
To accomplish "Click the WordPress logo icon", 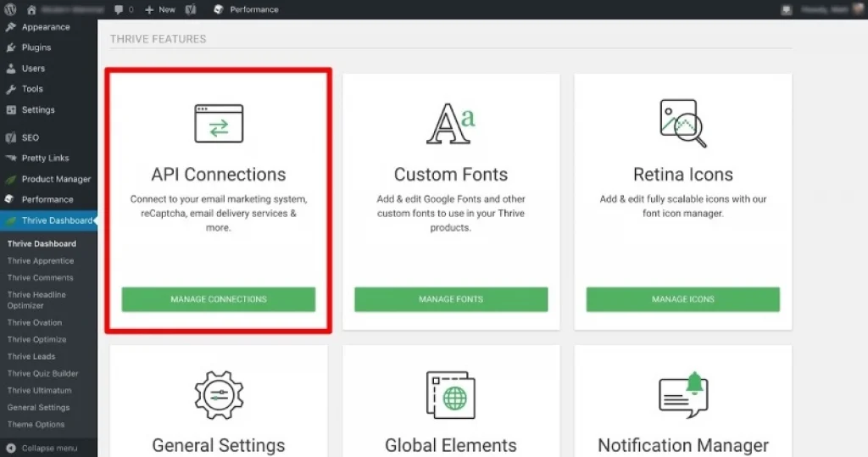I will click(10, 9).
